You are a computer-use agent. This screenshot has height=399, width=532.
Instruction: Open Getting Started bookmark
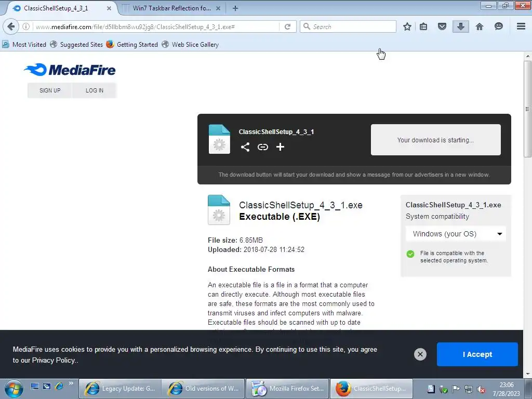click(x=132, y=45)
